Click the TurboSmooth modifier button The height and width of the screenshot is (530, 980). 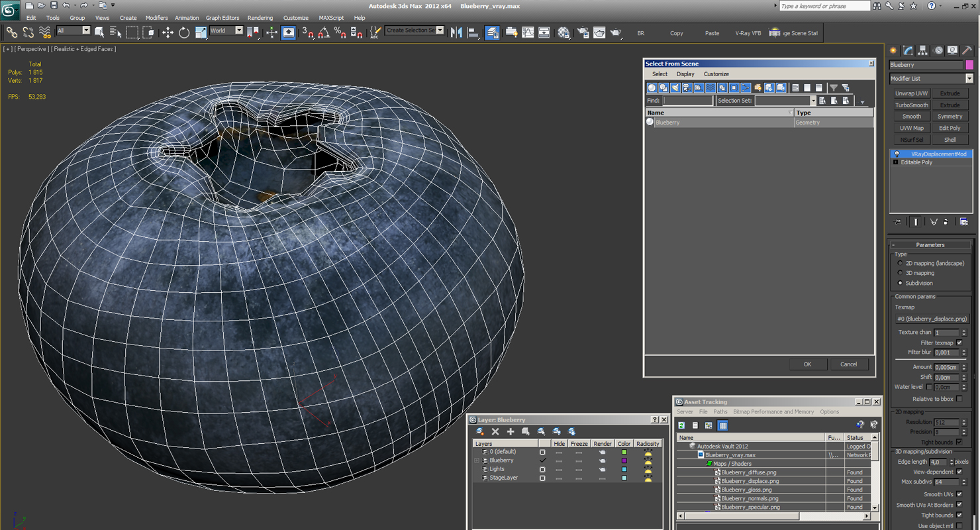coord(912,105)
